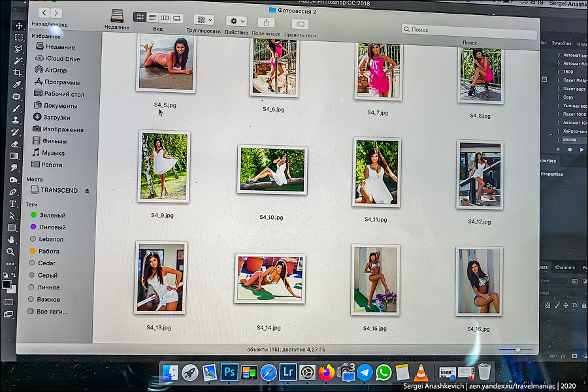Viewport: 588px width, 392px height.
Task: Select the Healing Brush tool
Action: (x=16, y=97)
